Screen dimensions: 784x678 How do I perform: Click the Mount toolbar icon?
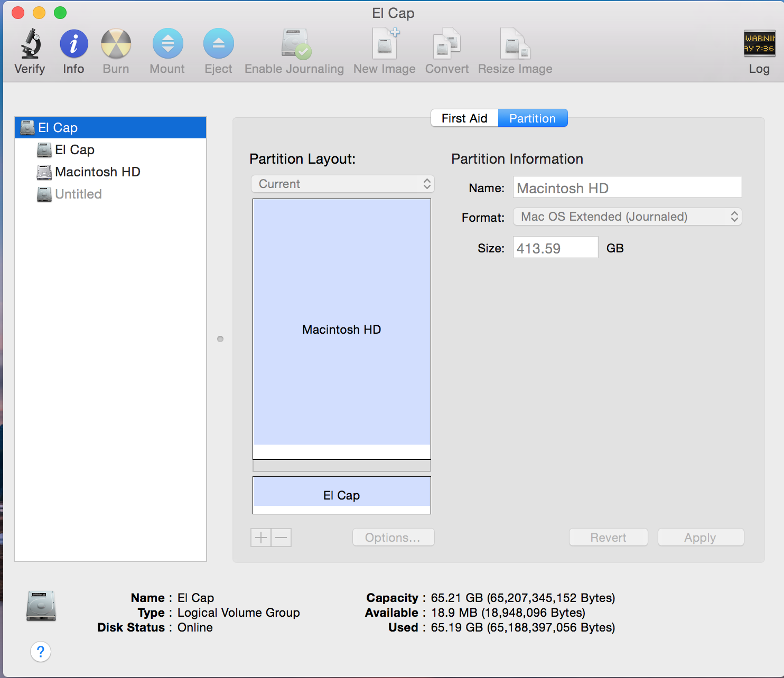coord(167,43)
